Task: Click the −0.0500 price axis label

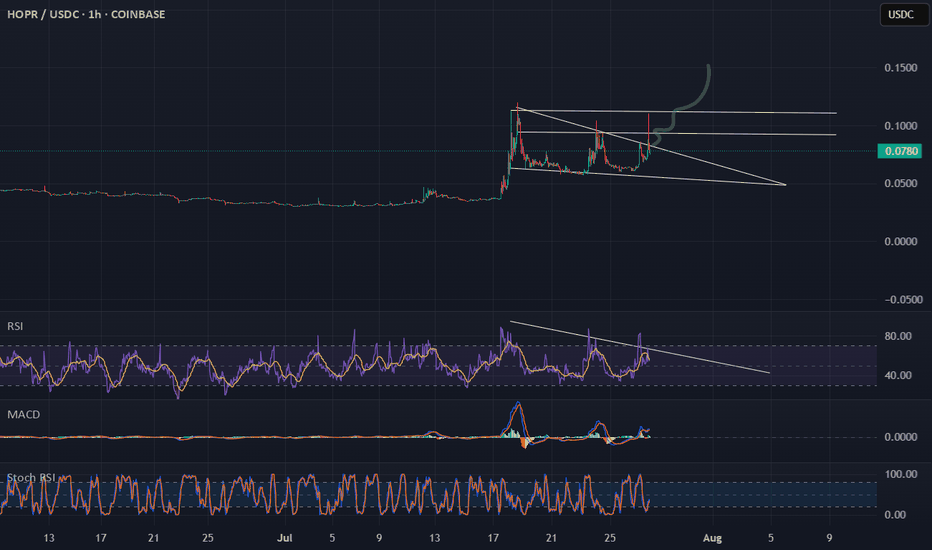Action: [903, 300]
